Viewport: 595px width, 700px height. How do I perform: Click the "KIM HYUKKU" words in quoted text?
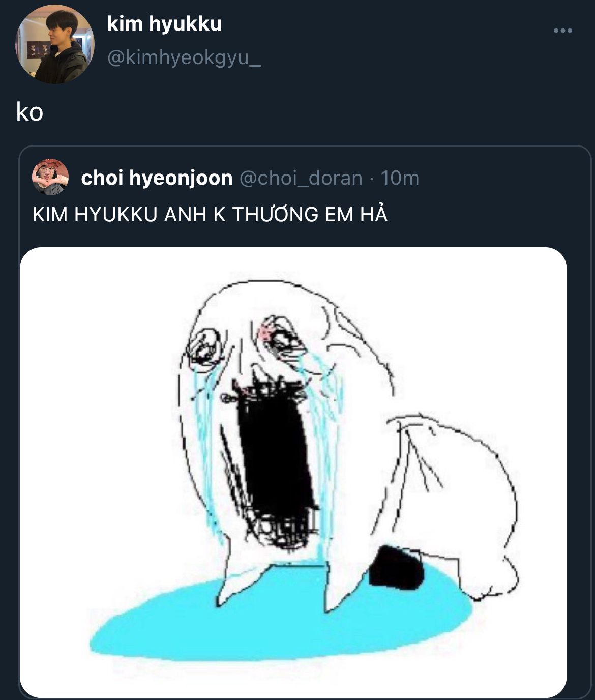[95, 214]
